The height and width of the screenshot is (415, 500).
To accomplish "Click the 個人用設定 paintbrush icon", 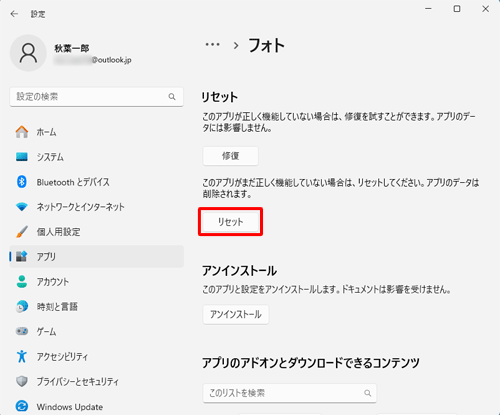I will [22, 232].
